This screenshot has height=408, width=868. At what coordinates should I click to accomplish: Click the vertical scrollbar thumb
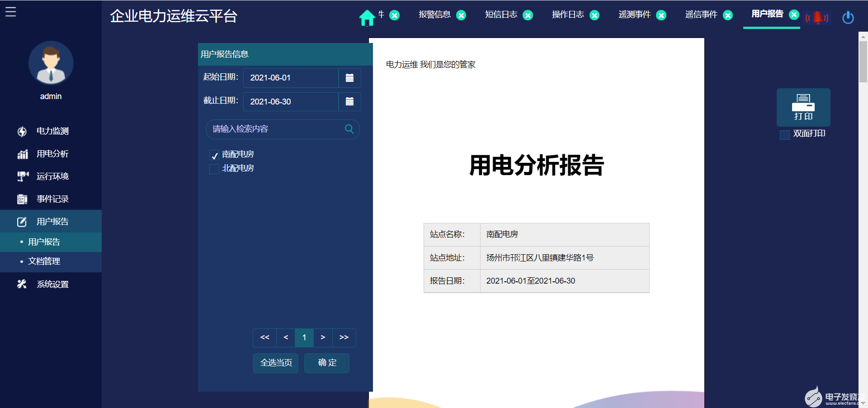(863, 62)
